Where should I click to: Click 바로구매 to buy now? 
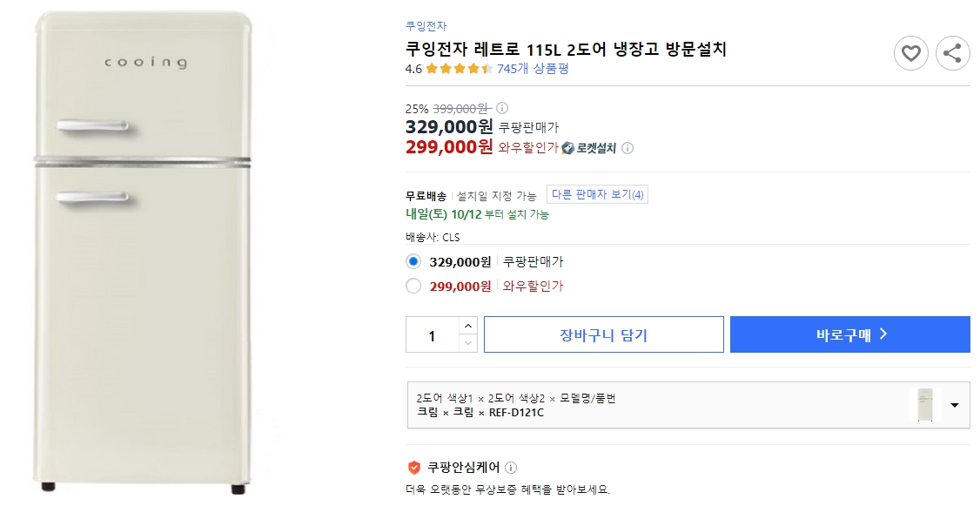(849, 334)
